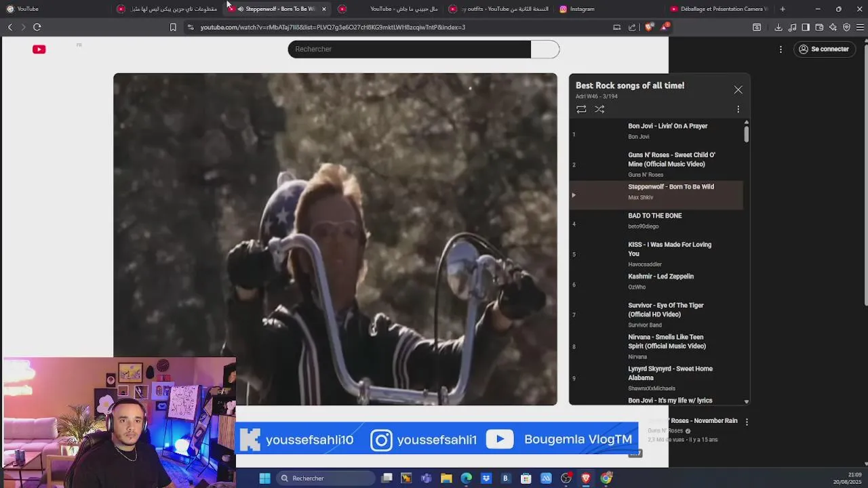Click playlist scroll down arrow
Screen dimensions: 868x488
pos(747,402)
